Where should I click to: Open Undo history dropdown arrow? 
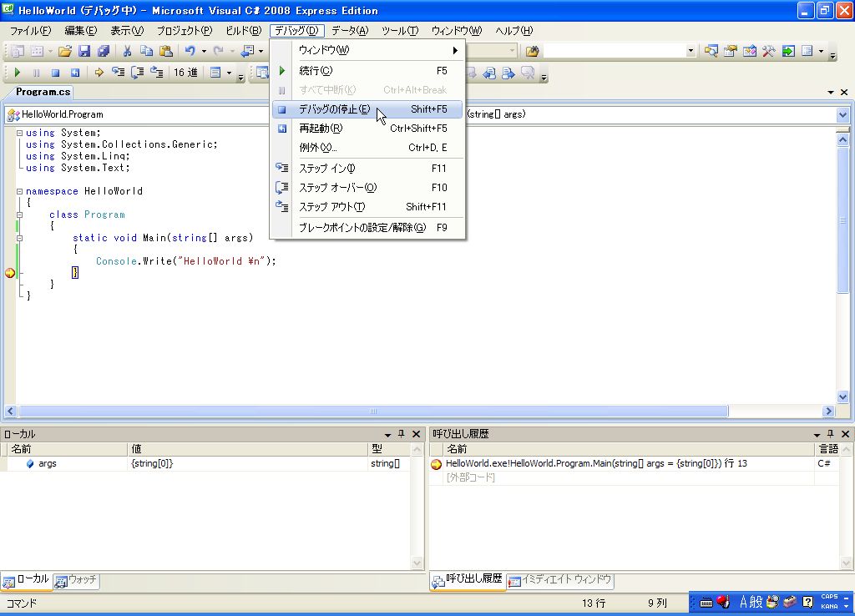click(x=204, y=51)
